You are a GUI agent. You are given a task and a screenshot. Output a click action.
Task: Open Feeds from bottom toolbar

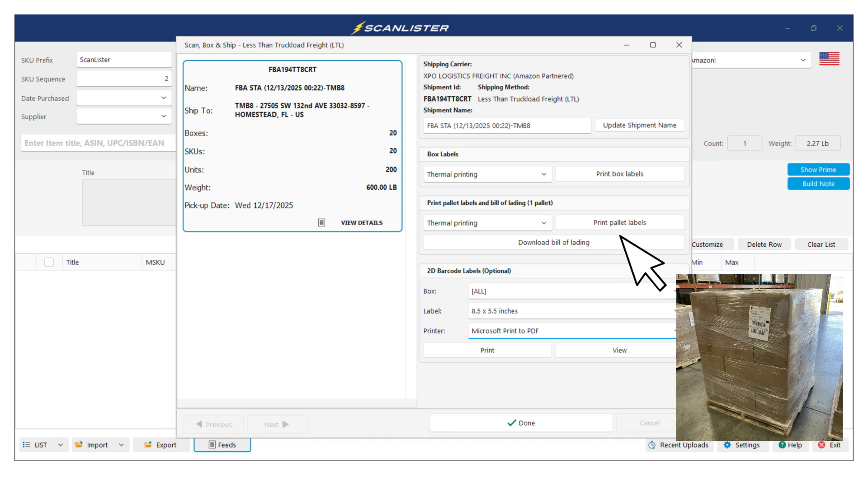pyautogui.click(x=222, y=445)
